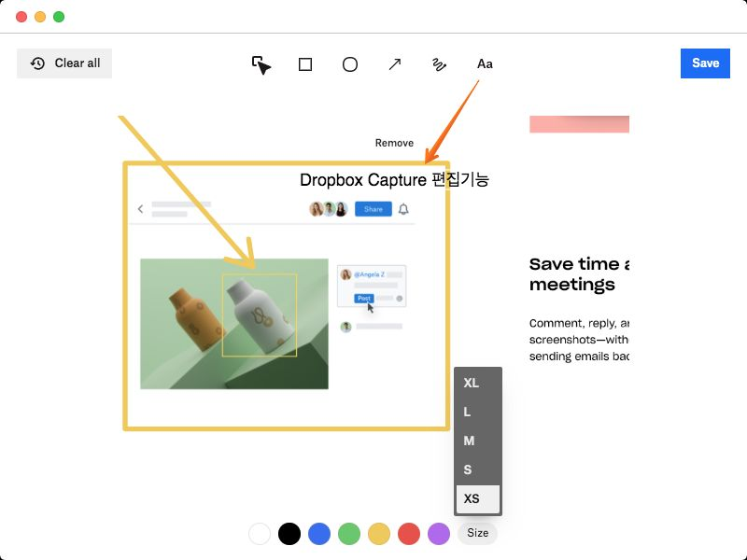Click the bell notification icon

click(x=403, y=209)
